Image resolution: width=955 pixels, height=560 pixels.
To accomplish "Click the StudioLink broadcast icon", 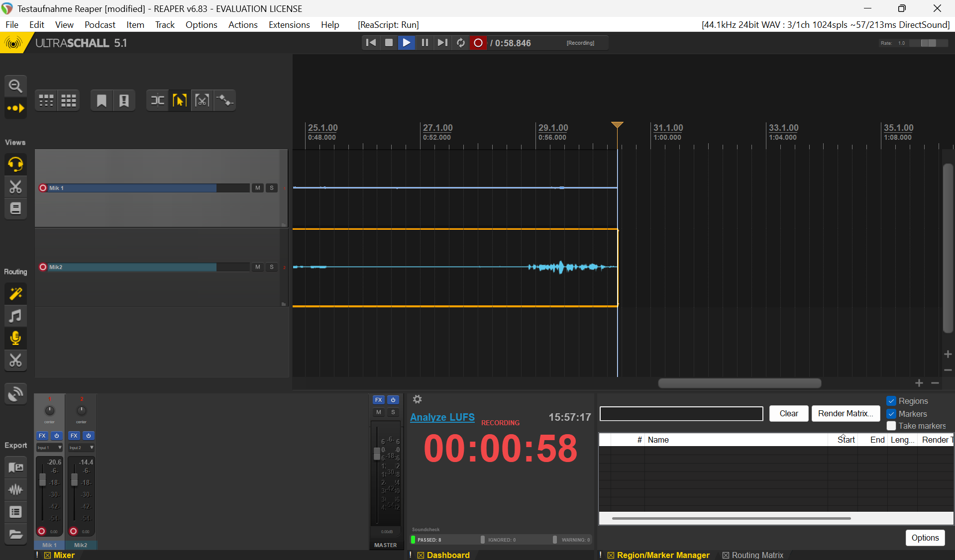I will pyautogui.click(x=15, y=394).
